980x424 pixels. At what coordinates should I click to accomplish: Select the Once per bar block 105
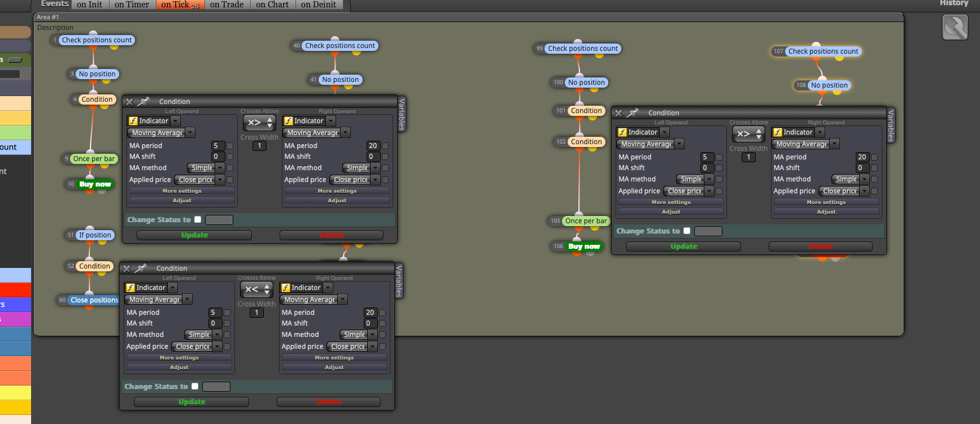[x=586, y=221]
